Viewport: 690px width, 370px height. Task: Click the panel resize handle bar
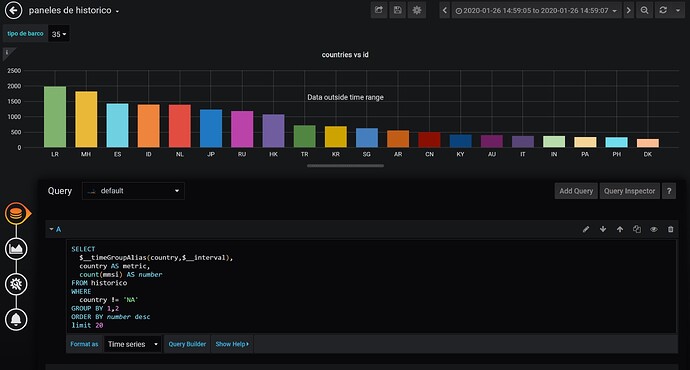pos(345,166)
